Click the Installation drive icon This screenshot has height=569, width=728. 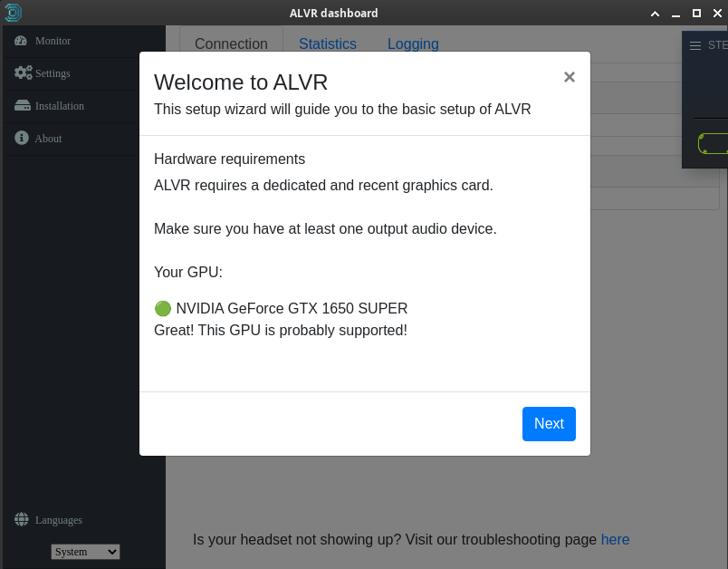click(x=20, y=106)
